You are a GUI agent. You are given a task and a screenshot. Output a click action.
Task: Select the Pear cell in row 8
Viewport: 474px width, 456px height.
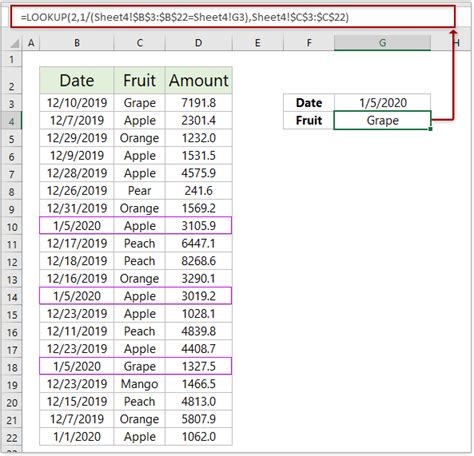[x=139, y=191]
